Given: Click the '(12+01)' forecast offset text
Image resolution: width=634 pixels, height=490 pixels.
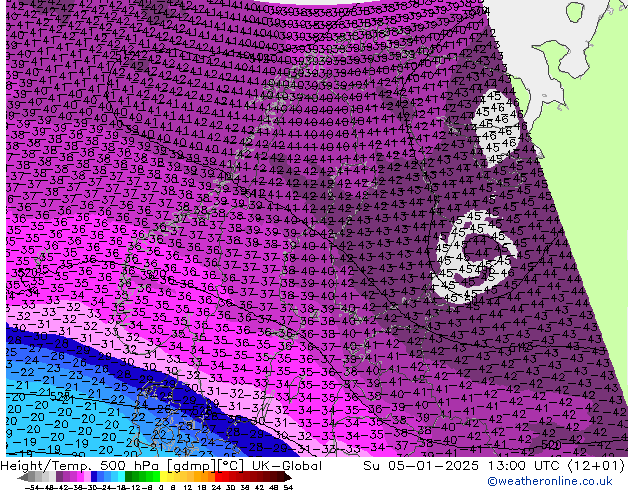Looking at the screenshot, I should point(596,466).
